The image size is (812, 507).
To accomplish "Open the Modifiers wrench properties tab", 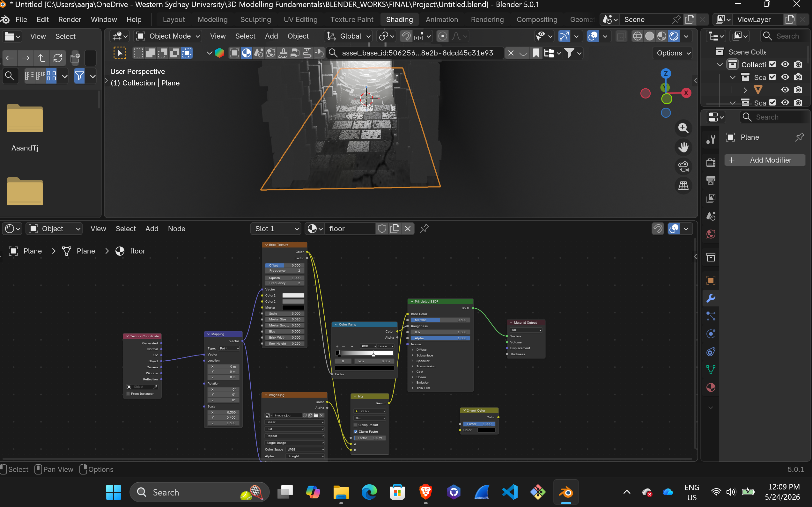I will click(x=711, y=298).
